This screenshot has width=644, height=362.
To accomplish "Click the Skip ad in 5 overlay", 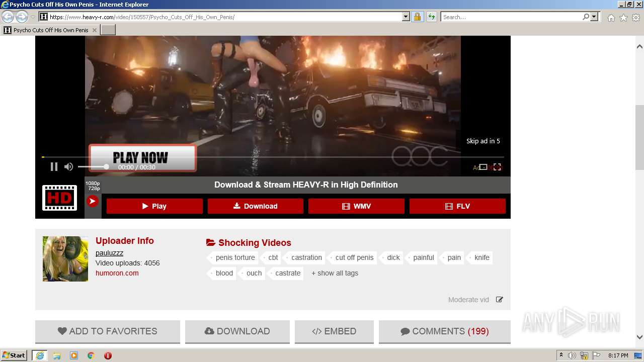I will [483, 141].
